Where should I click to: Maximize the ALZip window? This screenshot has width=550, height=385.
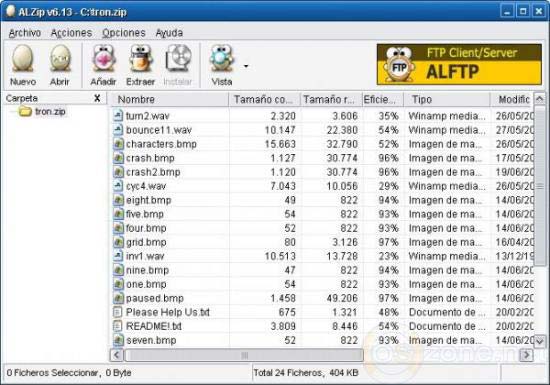pyautogui.click(x=523, y=11)
